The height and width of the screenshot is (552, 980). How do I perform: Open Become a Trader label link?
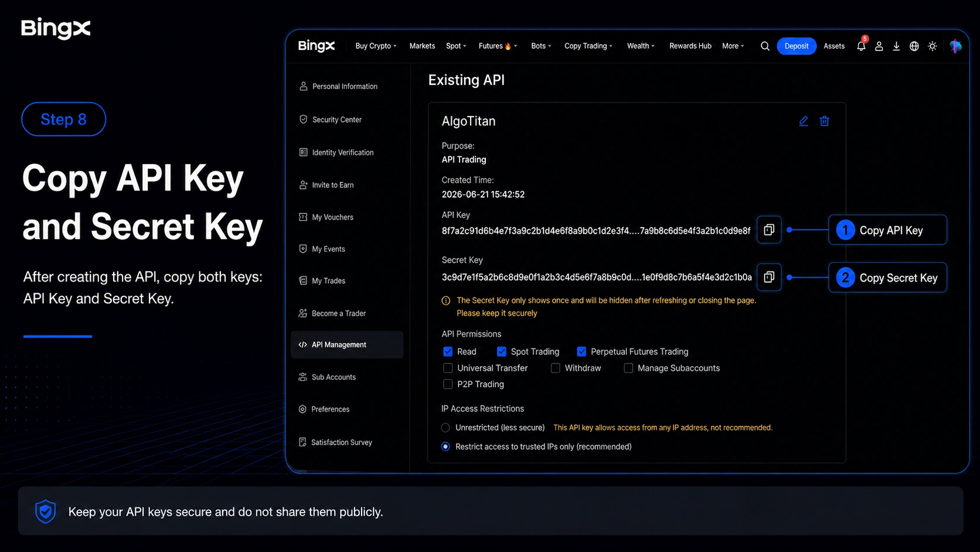pyautogui.click(x=339, y=313)
